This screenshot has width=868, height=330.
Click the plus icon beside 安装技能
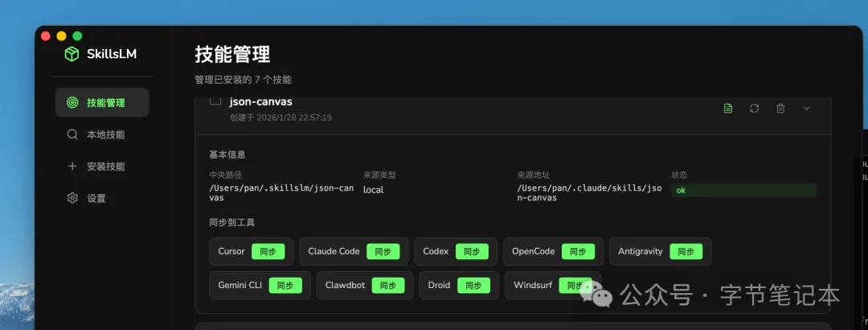pos(72,167)
